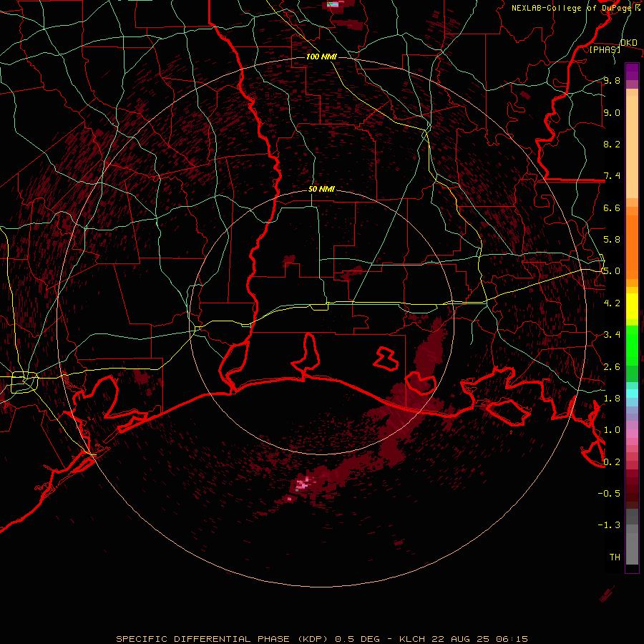Select the 50 NMI range ring label
Screen dimensions: 644x644
click(321, 190)
